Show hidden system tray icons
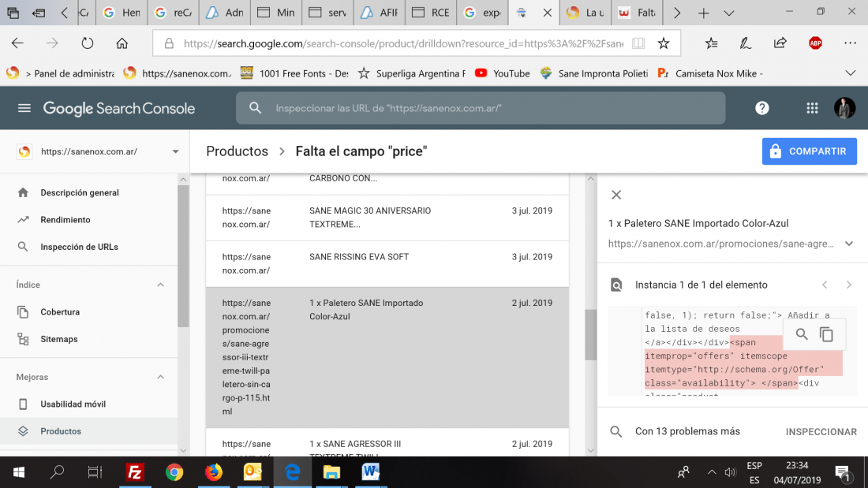868x488 pixels. click(x=711, y=472)
